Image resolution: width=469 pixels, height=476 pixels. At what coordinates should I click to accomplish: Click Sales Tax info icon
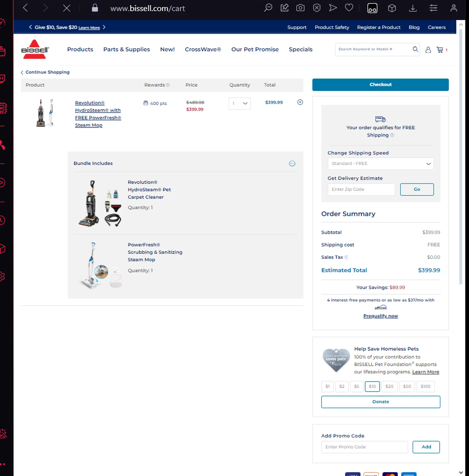346,257
